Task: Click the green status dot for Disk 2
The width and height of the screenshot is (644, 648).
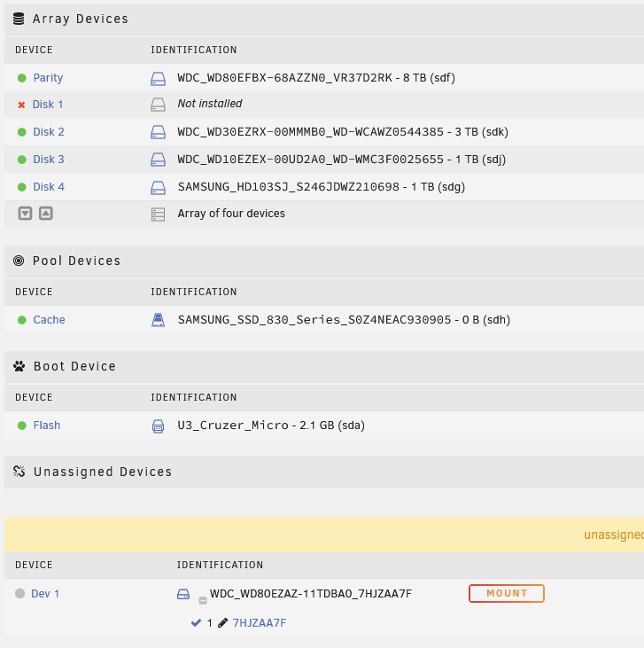Action: [22, 132]
